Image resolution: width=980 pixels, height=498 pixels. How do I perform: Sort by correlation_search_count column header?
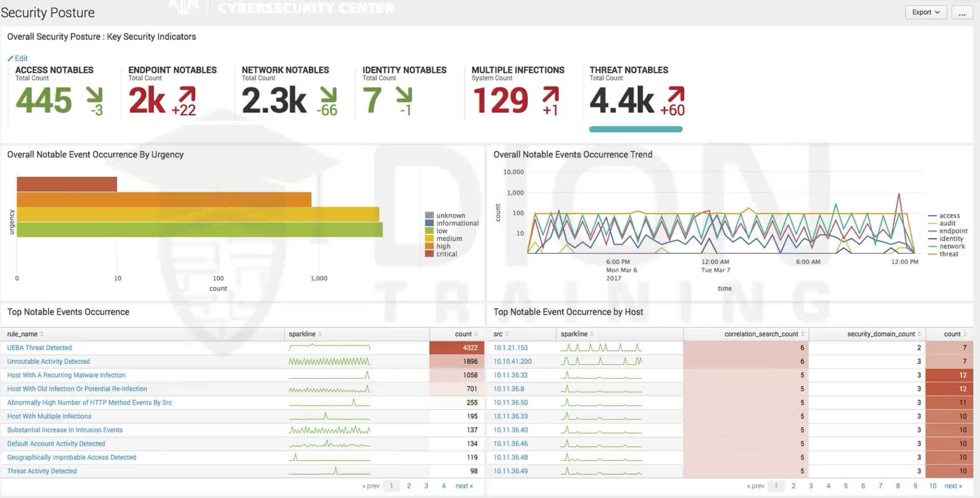[x=761, y=334]
